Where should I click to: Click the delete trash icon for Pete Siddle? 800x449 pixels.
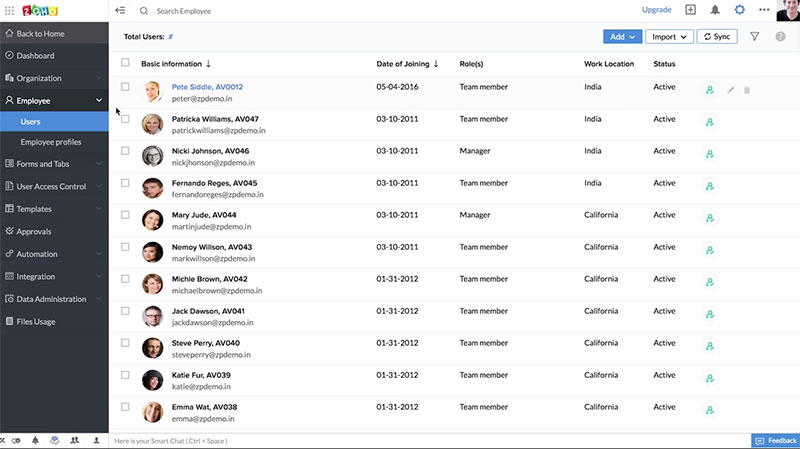[x=747, y=90]
